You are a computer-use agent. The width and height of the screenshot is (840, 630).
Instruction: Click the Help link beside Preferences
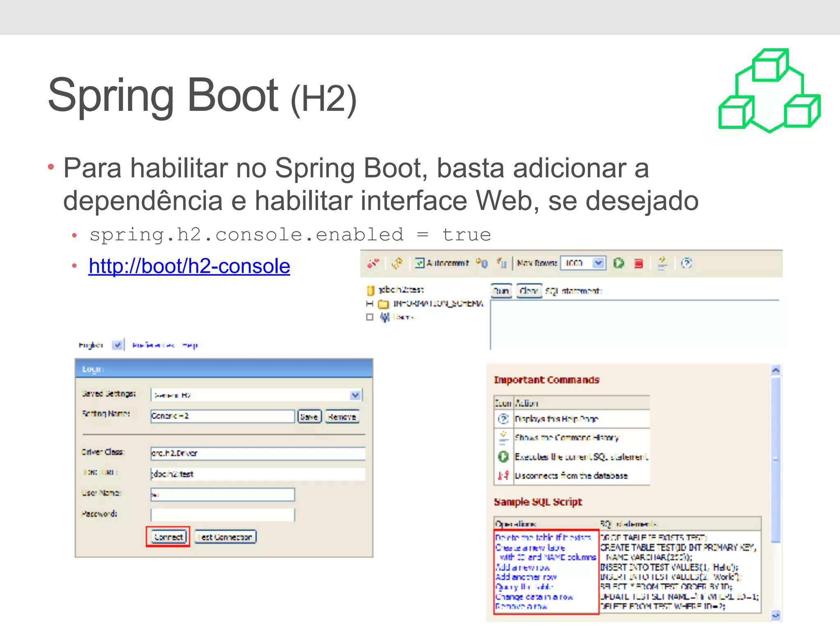[x=190, y=345]
